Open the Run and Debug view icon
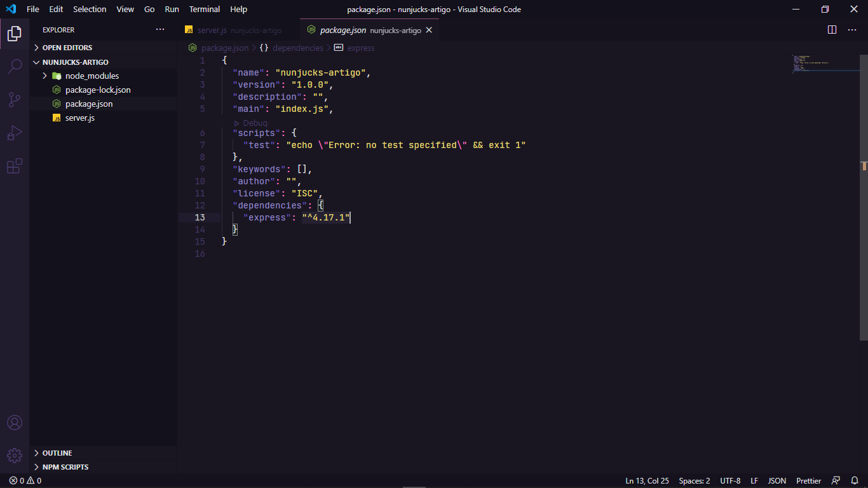This screenshot has height=488, width=868. coord(15,133)
